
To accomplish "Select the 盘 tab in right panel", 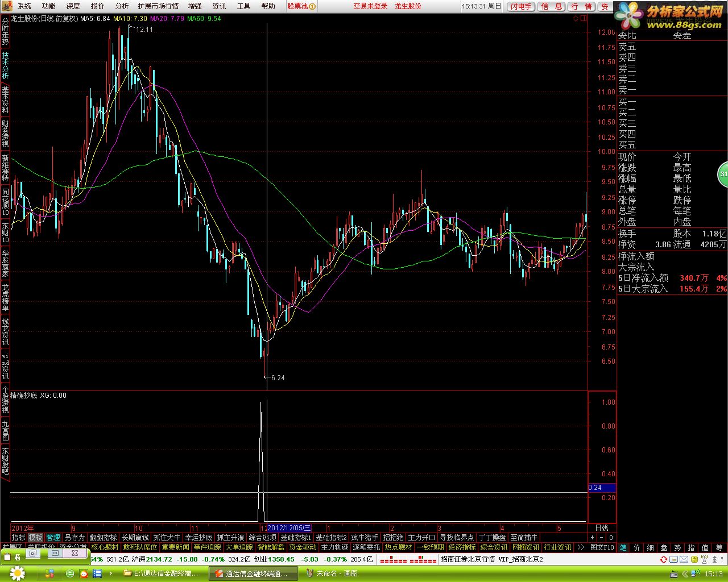I will [x=664, y=547].
